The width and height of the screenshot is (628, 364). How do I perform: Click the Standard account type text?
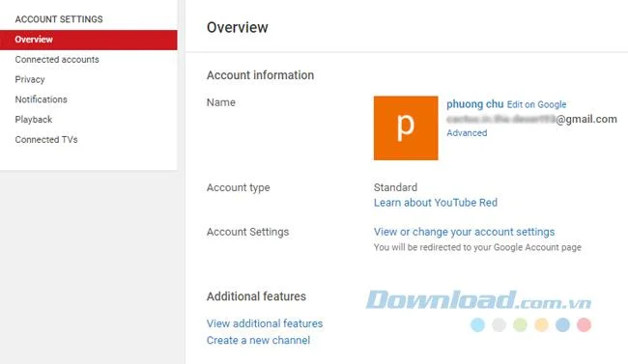pos(395,187)
